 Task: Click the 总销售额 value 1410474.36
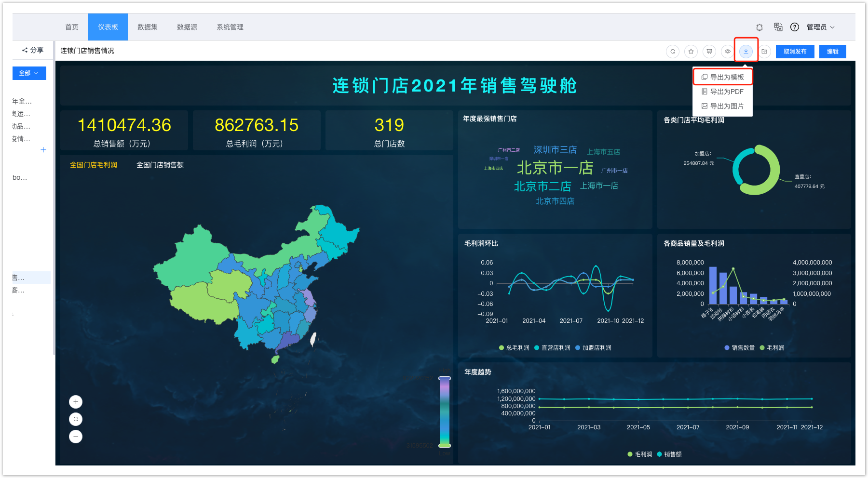[124, 125]
